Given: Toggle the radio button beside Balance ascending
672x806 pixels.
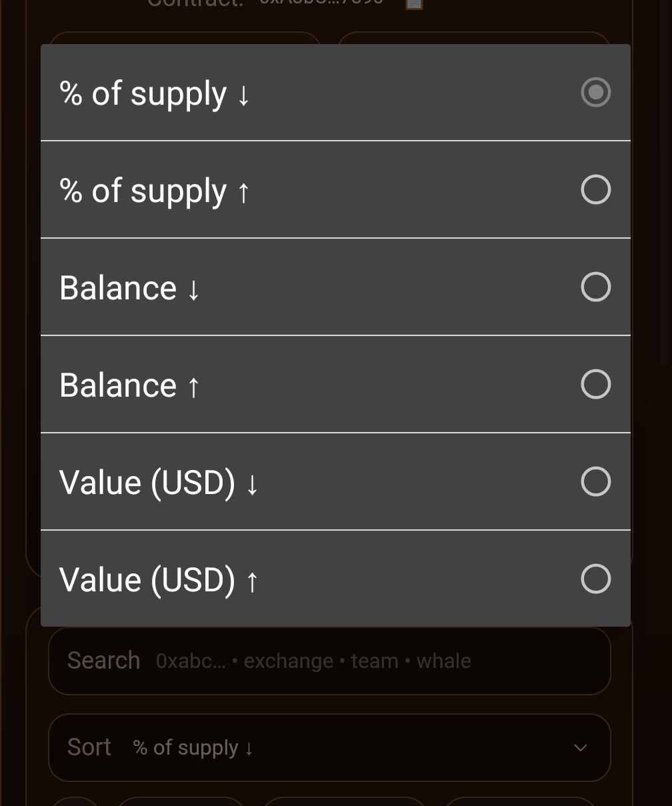Looking at the screenshot, I should pyautogui.click(x=595, y=385).
